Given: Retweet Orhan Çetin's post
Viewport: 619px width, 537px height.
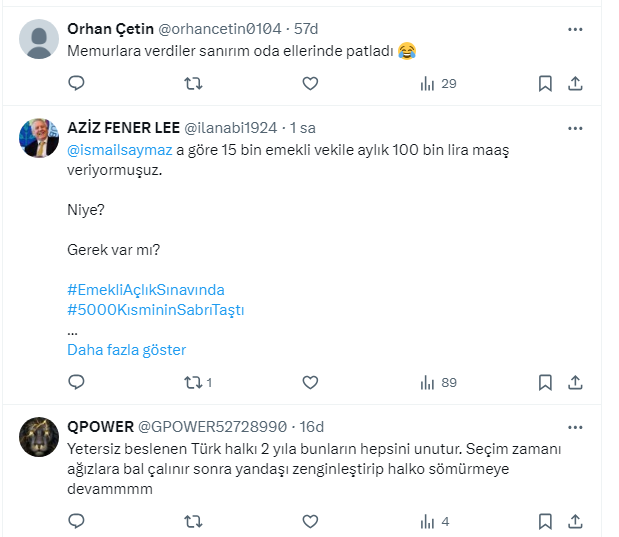Looking at the screenshot, I should click(x=194, y=84).
